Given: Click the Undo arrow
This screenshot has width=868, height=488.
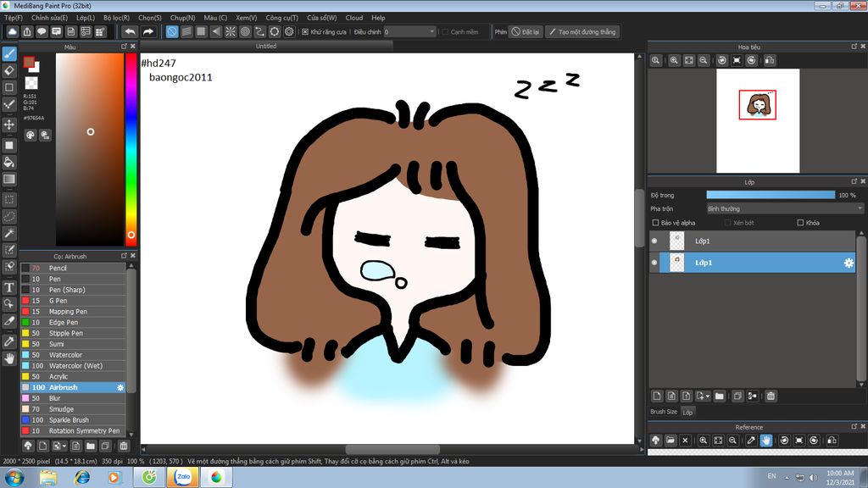Looking at the screenshot, I should pyautogui.click(x=130, y=31).
